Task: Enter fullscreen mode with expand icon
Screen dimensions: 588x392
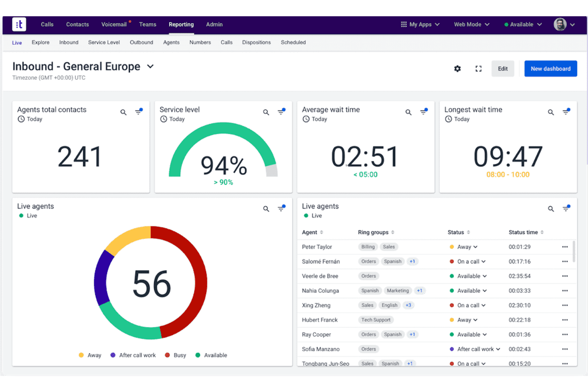Action: [478, 69]
